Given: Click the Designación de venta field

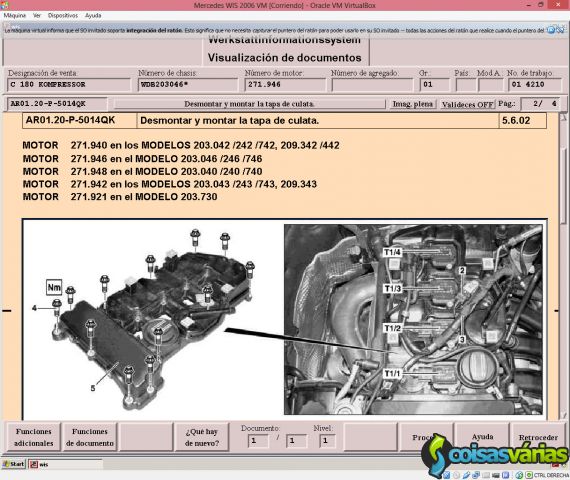Looking at the screenshot, I should click(69, 85).
